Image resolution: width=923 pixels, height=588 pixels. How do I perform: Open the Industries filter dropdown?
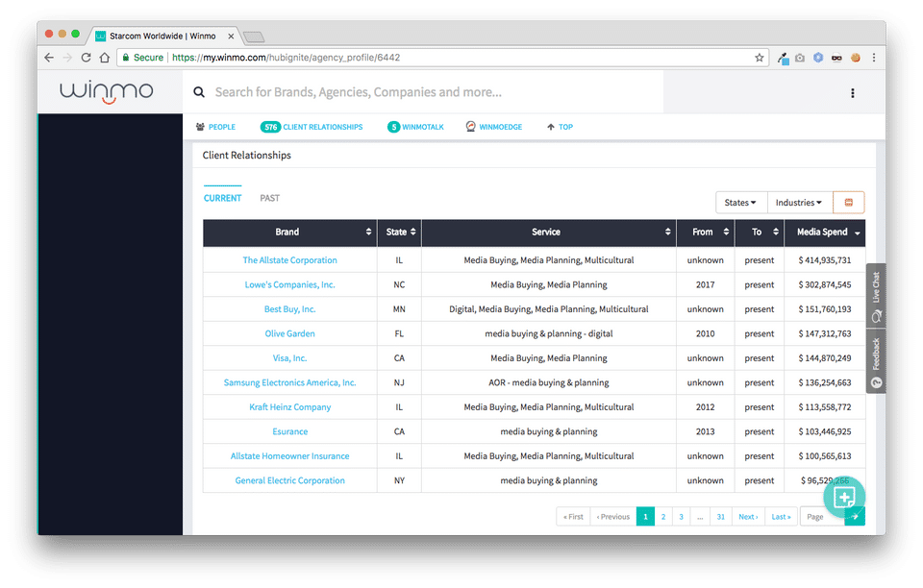pyautogui.click(x=799, y=203)
